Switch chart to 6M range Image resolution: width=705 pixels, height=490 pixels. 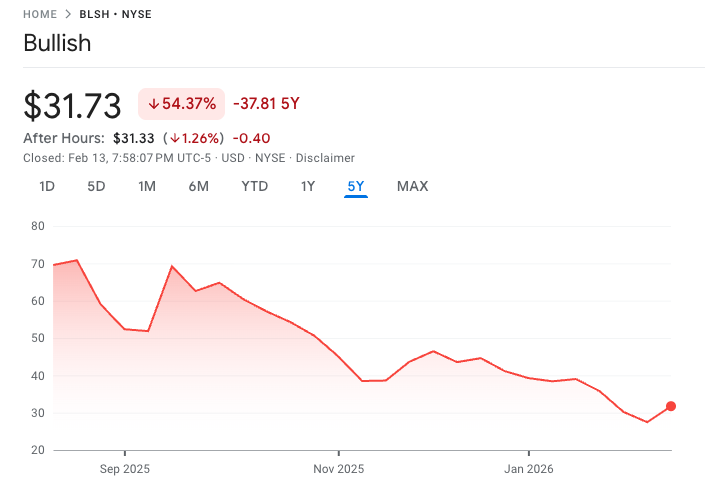pyautogui.click(x=198, y=186)
